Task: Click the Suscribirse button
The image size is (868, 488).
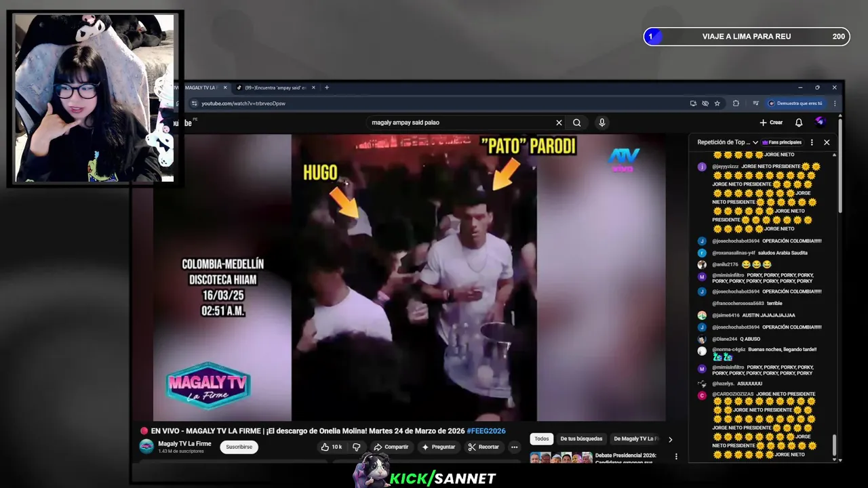Action: [239, 447]
